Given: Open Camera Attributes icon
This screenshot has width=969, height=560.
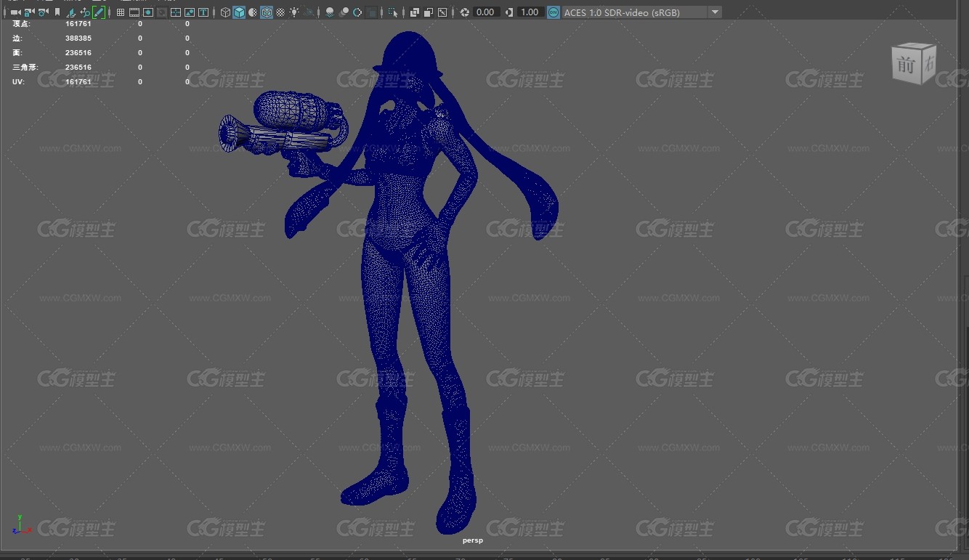Looking at the screenshot, I should [x=43, y=12].
